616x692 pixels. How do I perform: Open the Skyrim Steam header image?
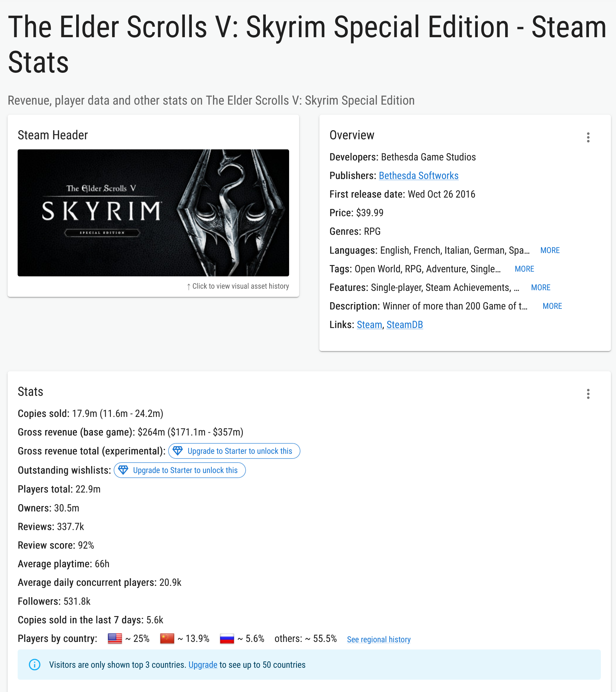153,213
